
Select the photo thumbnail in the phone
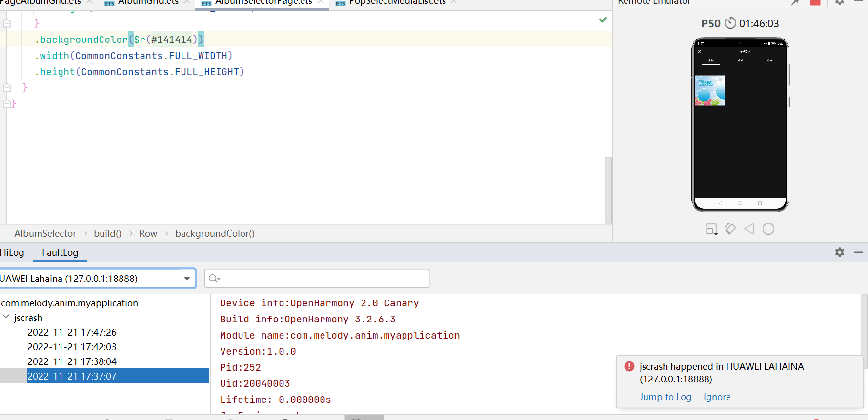[709, 91]
